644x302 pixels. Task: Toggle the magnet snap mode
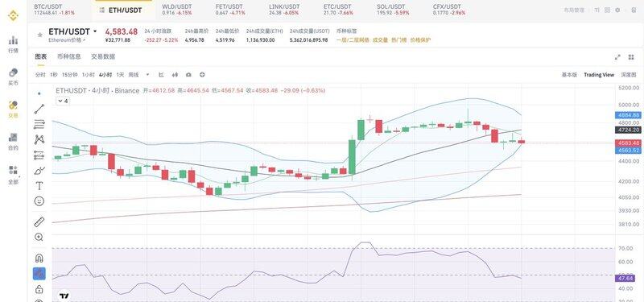[39, 259]
